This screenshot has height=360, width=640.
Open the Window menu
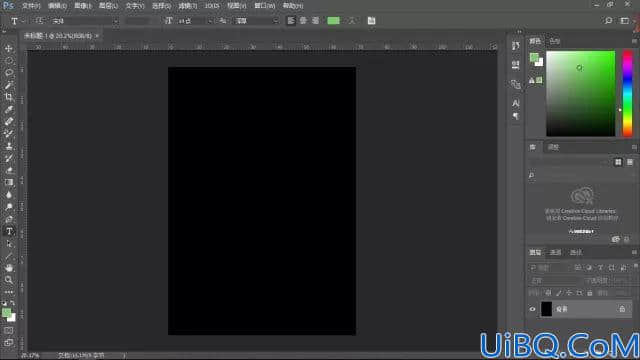[264, 6]
